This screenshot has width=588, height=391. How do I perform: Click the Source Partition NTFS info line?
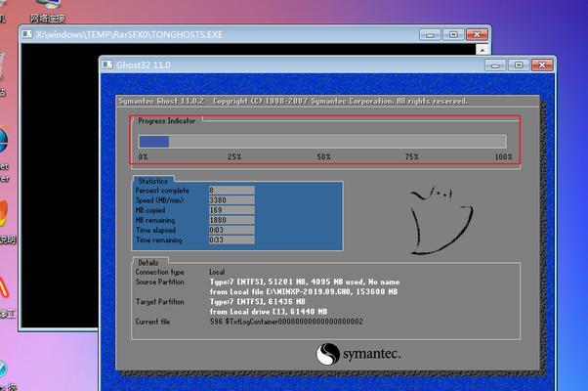305,282
